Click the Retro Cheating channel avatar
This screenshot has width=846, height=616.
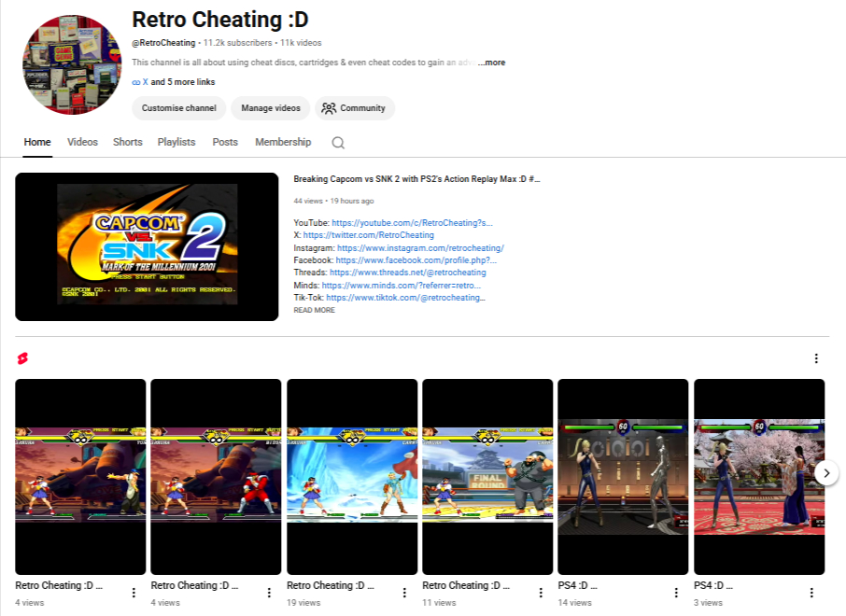(72, 64)
